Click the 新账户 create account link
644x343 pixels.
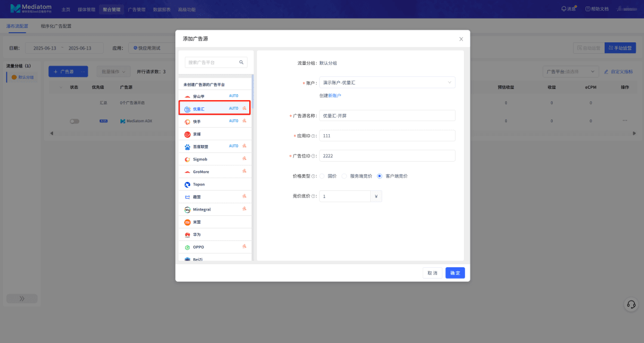pyautogui.click(x=335, y=95)
